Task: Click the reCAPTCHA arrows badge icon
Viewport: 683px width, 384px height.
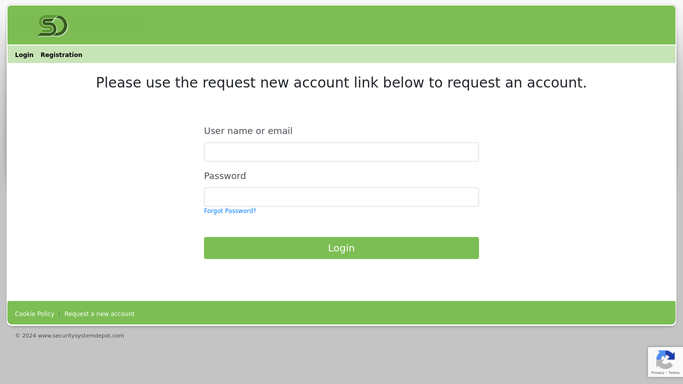Action: click(665, 359)
